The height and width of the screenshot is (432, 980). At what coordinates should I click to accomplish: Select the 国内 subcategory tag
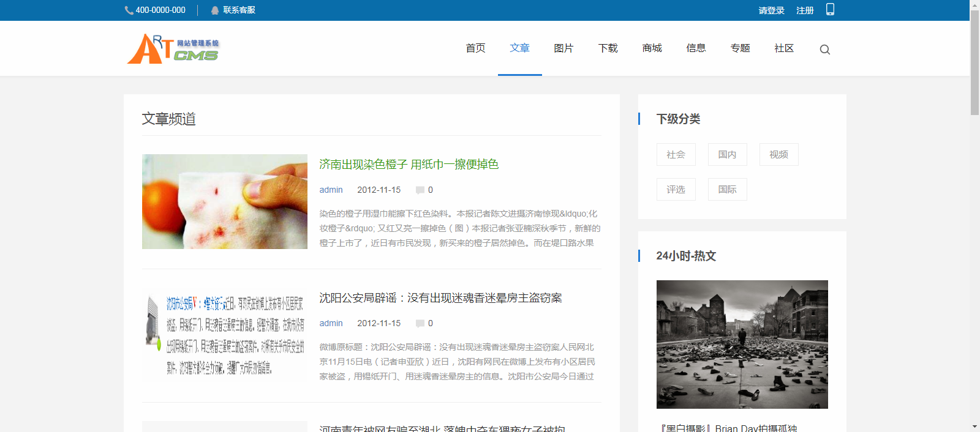point(728,155)
